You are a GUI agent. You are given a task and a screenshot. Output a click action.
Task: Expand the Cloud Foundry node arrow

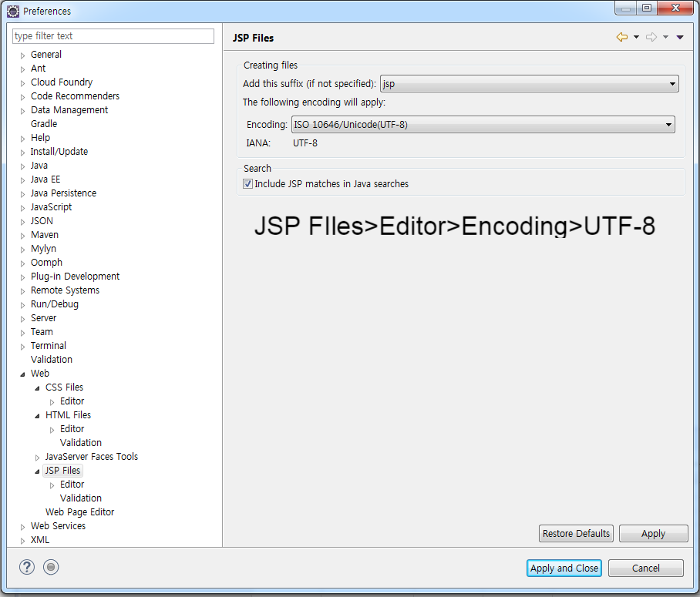click(x=22, y=83)
